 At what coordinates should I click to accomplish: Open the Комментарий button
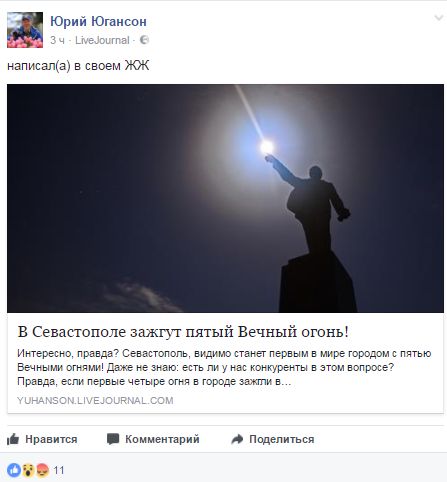tap(153, 439)
